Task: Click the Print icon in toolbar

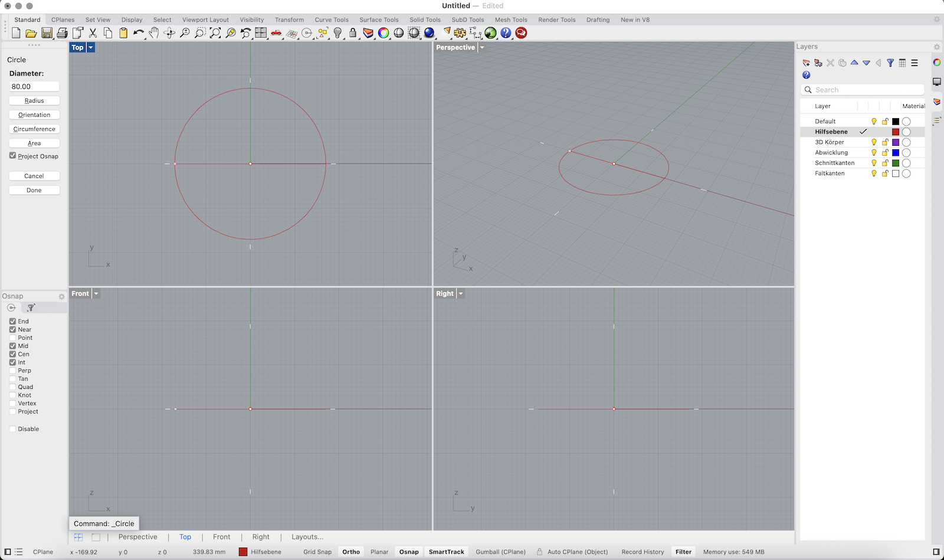Action: click(x=62, y=33)
